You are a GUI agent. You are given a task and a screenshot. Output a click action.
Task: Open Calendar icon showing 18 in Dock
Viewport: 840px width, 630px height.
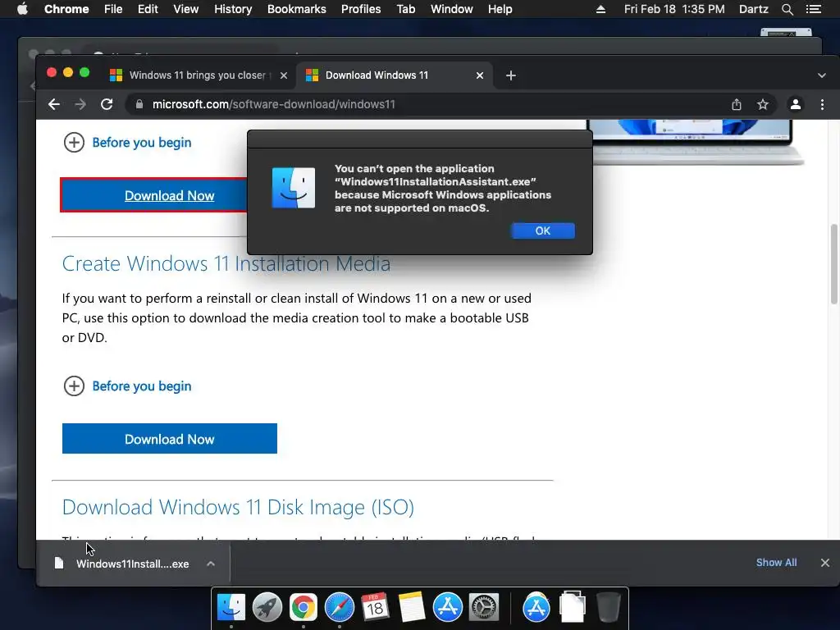(x=375, y=607)
